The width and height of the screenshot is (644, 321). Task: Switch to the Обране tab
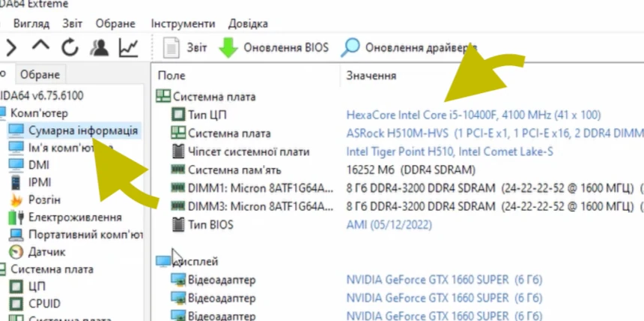[x=40, y=74]
